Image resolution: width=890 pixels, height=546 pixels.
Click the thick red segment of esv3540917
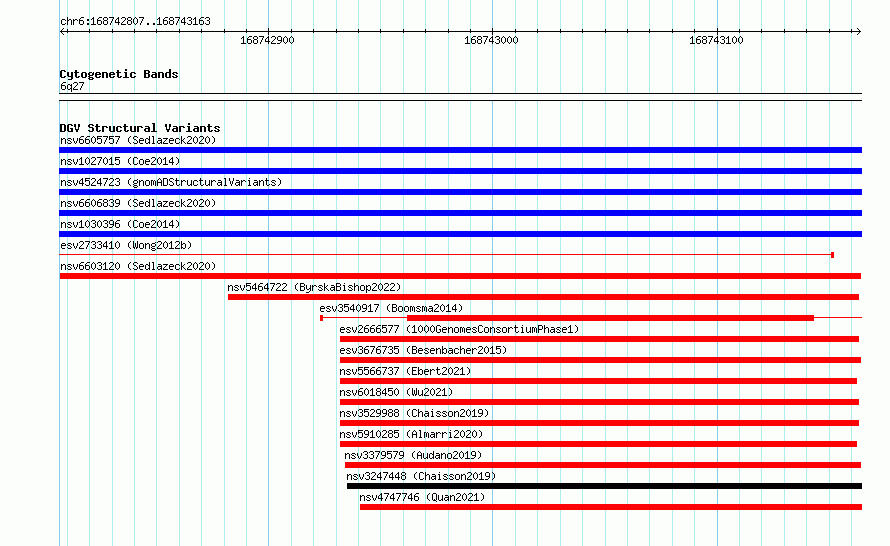(x=610, y=318)
